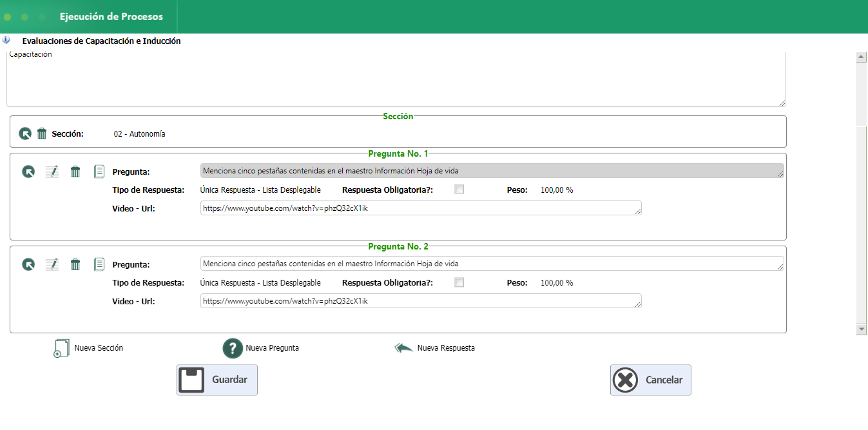
Task: Click the Guardar button
Action: pos(217,380)
